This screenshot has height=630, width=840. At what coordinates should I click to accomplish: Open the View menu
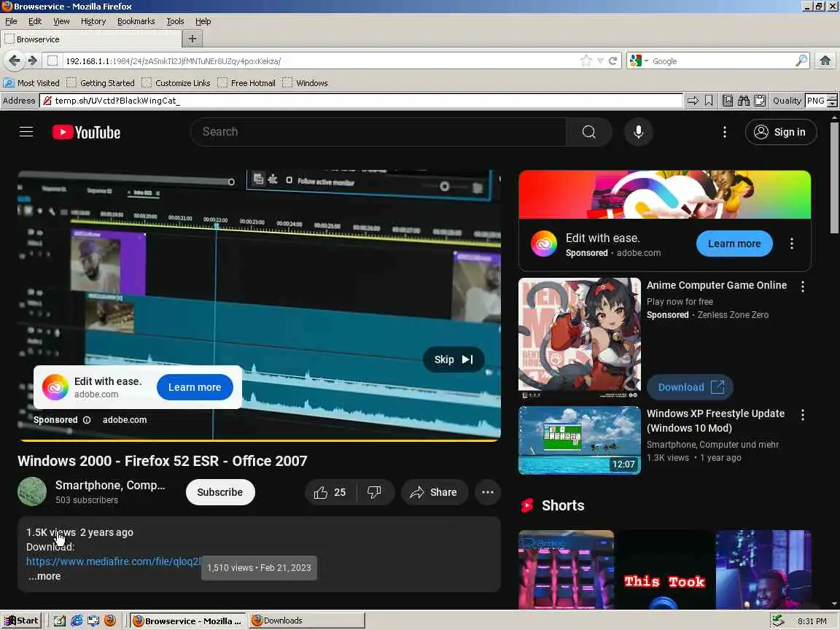click(x=61, y=21)
